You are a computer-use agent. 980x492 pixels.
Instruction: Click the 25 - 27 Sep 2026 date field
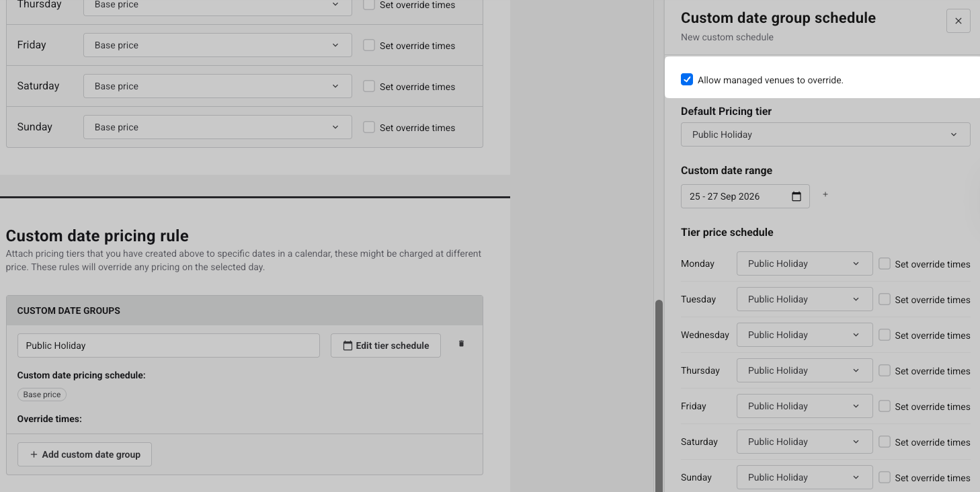tap(745, 196)
